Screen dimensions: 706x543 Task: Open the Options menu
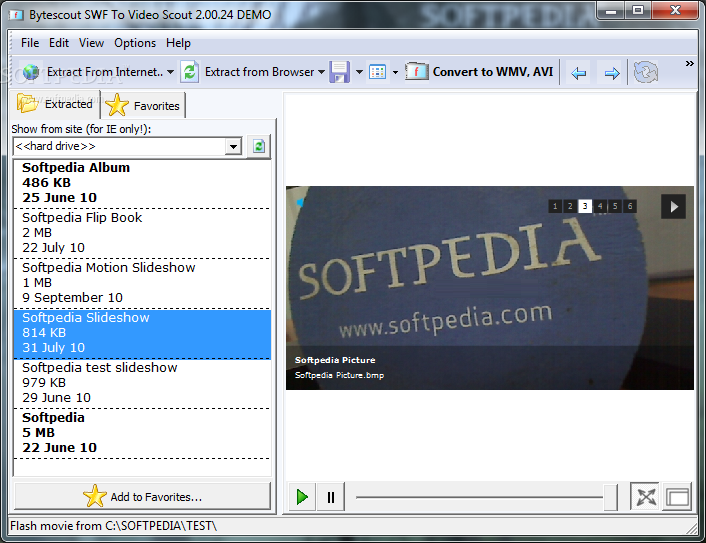(x=135, y=43)
